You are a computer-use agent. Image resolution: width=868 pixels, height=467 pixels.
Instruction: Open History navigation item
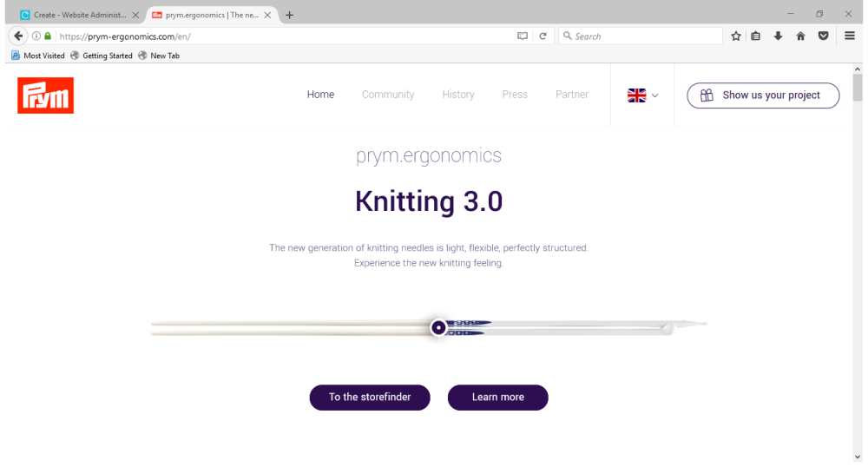(x=458, y=95)
